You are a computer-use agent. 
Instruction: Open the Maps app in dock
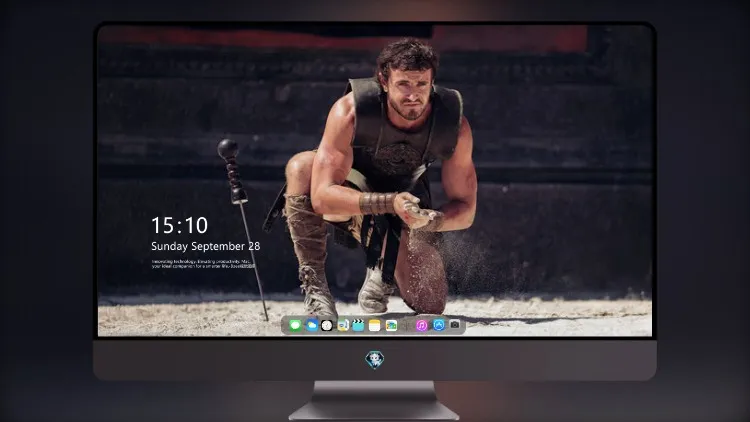pos(343,325)
